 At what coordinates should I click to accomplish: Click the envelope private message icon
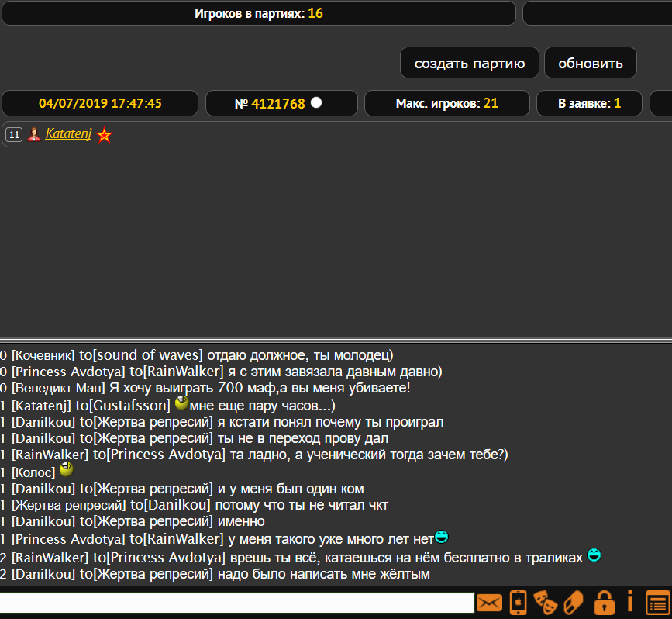pyautogui.click(x=489, y=603)
